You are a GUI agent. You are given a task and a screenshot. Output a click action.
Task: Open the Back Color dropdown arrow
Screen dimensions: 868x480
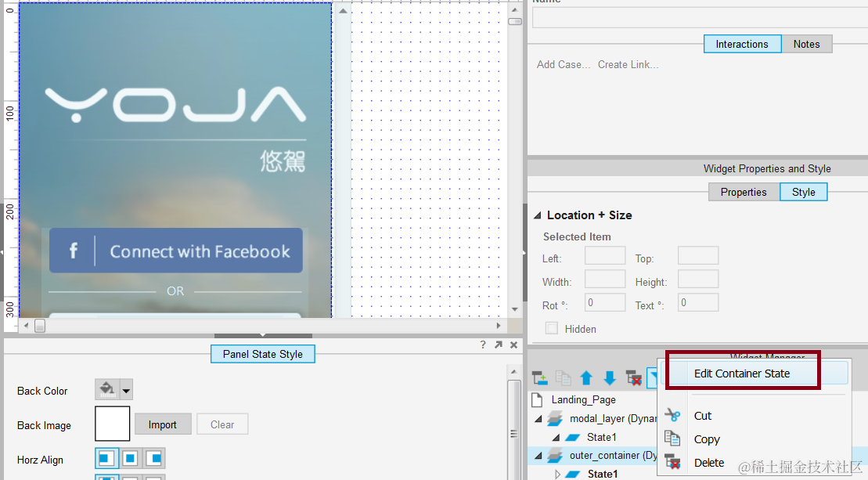126,390
